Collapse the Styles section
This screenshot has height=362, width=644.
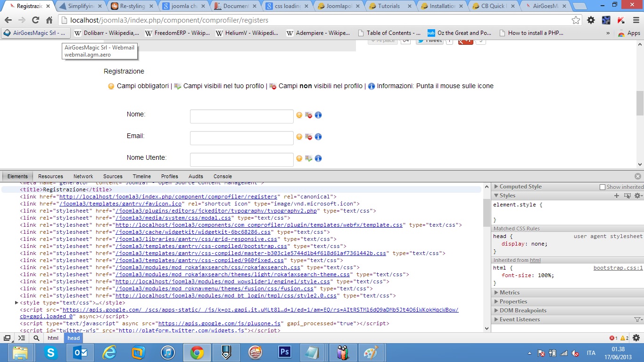[496, 196]
